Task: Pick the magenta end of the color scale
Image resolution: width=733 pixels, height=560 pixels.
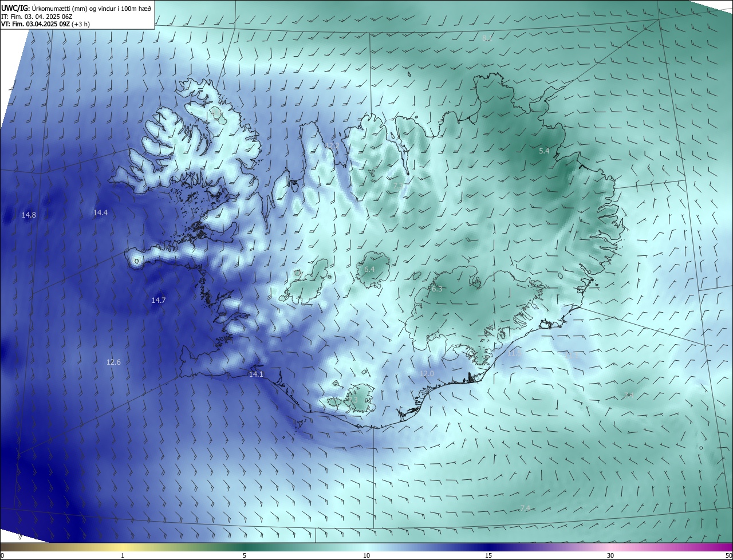Action: coord(722,547)
